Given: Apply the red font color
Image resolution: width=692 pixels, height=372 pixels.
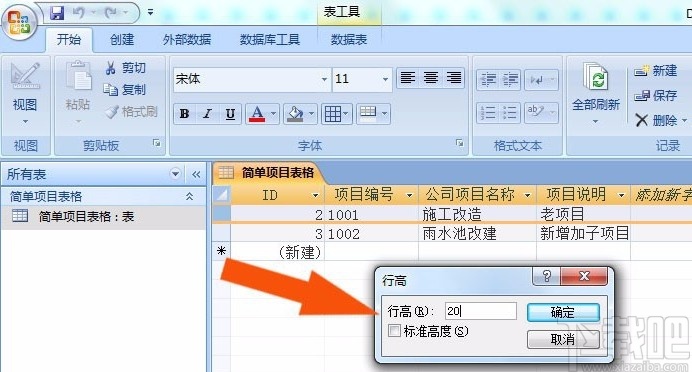Looking at the screenshot, I should [257, 114].
